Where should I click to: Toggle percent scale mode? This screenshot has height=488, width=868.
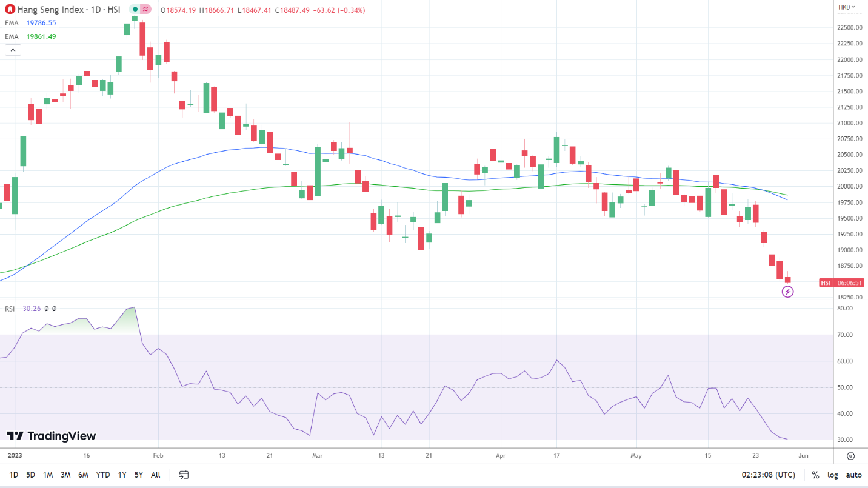pos(815,475)
